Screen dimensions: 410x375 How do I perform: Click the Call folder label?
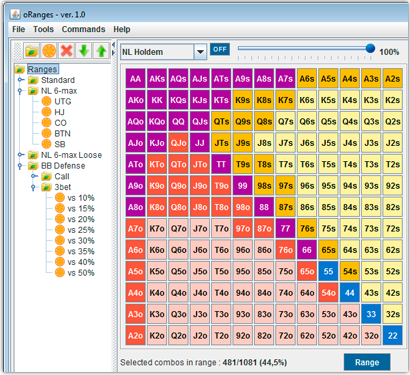click(62, 176)
